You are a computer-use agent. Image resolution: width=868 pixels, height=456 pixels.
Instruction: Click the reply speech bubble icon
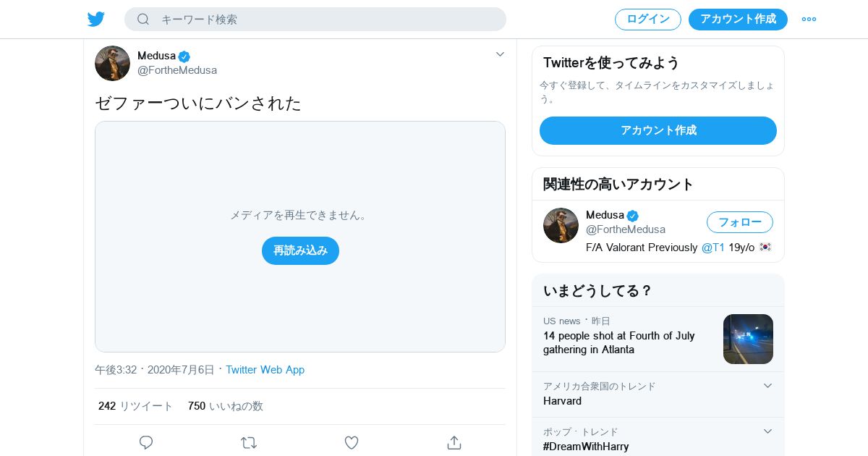click(146, 442)
